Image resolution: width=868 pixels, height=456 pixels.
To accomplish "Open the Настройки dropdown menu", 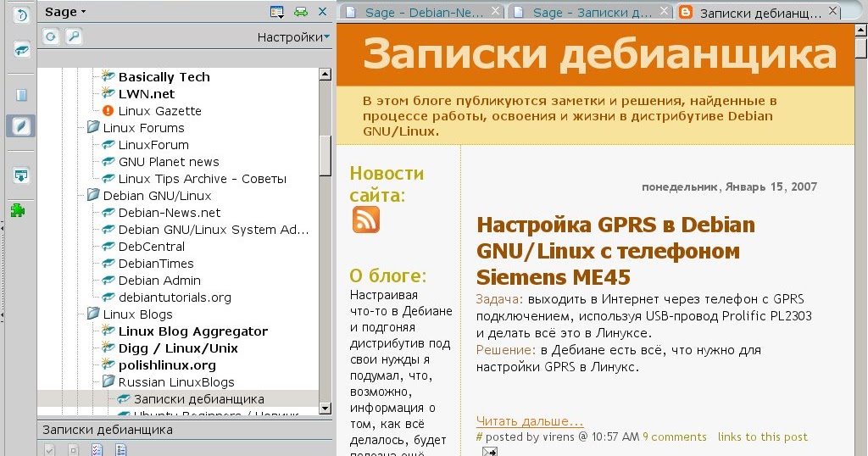I will point(293,37).
